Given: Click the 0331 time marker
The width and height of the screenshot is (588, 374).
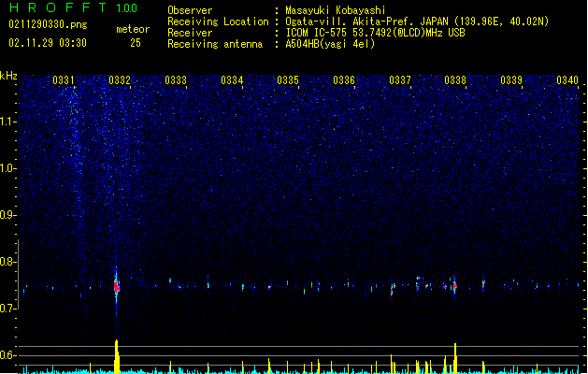Looking at the screenshot, I should click(x=64, y=80).
